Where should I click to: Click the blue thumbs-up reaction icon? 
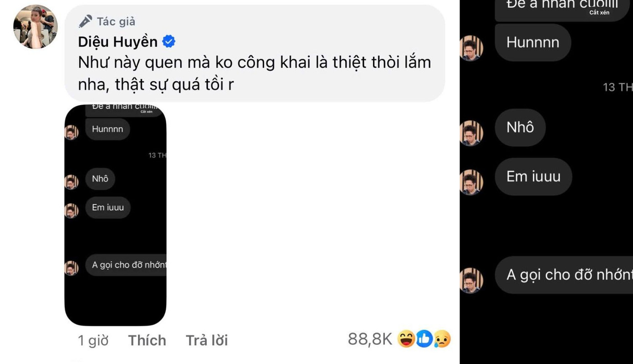[x=424, y=339]
